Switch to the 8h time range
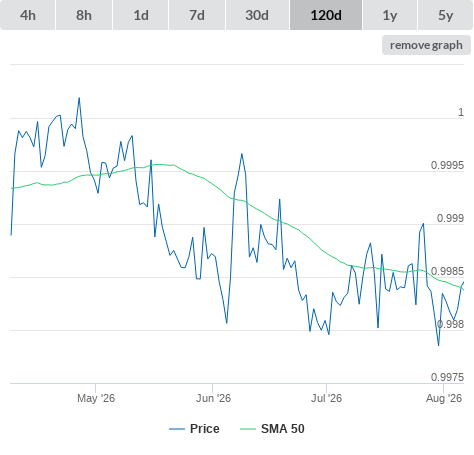The image size is (474, 455). coord(84,15)
